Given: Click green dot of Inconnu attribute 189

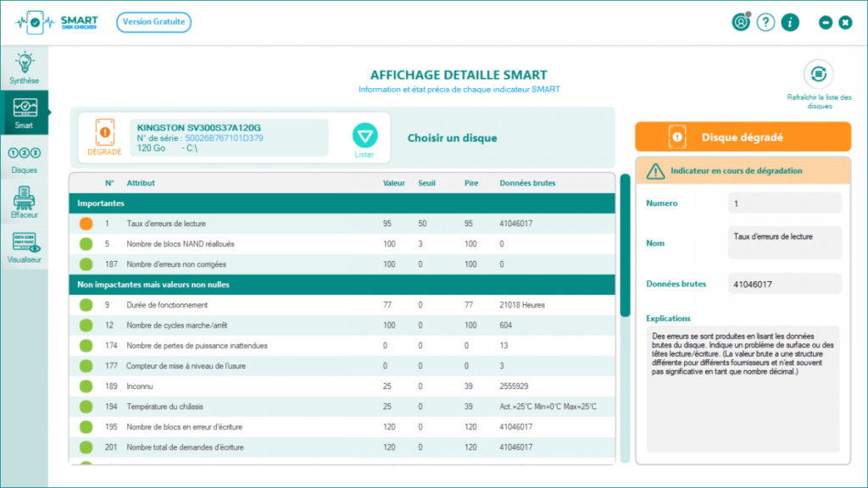Looking at the screenshot, I should (x=86, y=386).
